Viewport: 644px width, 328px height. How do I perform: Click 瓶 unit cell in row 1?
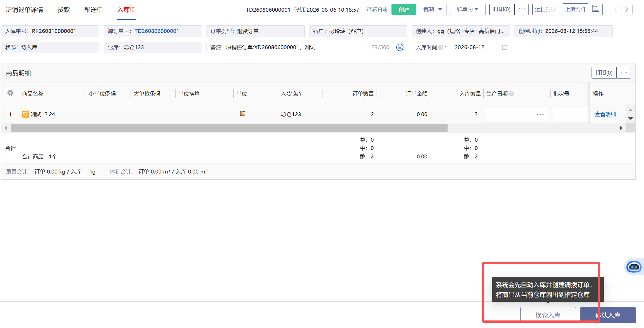242,114
